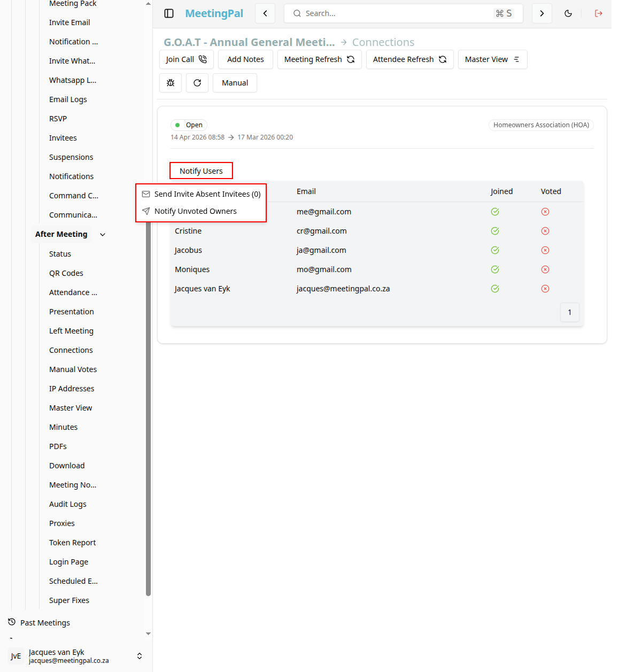
Task: Open G.O.A.T Annual General Meeting breadcrumb
Action: (x=249, y=42)
